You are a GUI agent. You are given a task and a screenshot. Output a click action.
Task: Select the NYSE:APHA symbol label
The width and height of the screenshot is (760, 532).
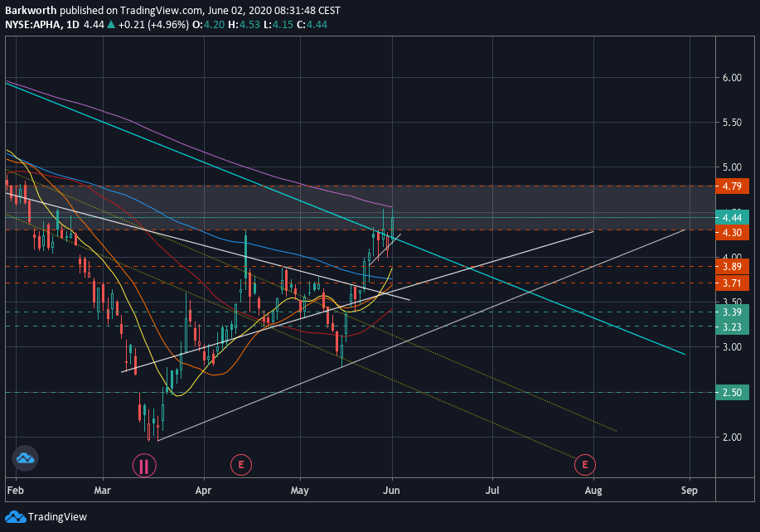pyautogui.click(x=33, y=24)
